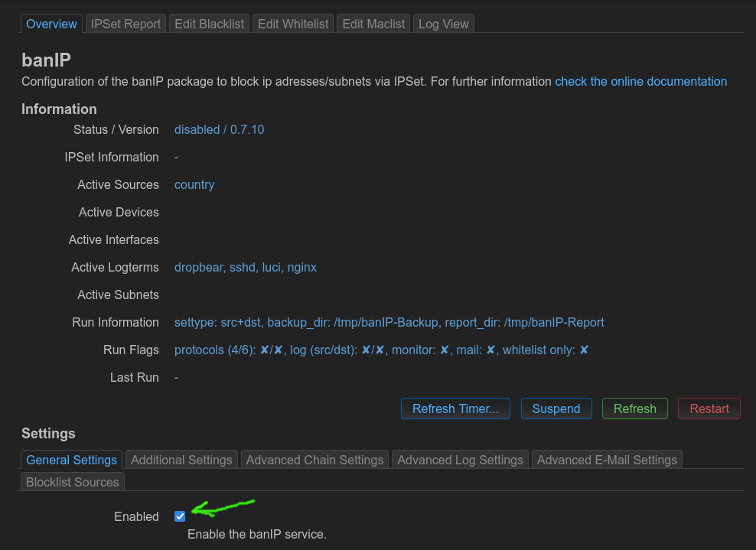Return to the General Settings tab
The width and height of the screenshot is (756, 550).
pos(71,459)
